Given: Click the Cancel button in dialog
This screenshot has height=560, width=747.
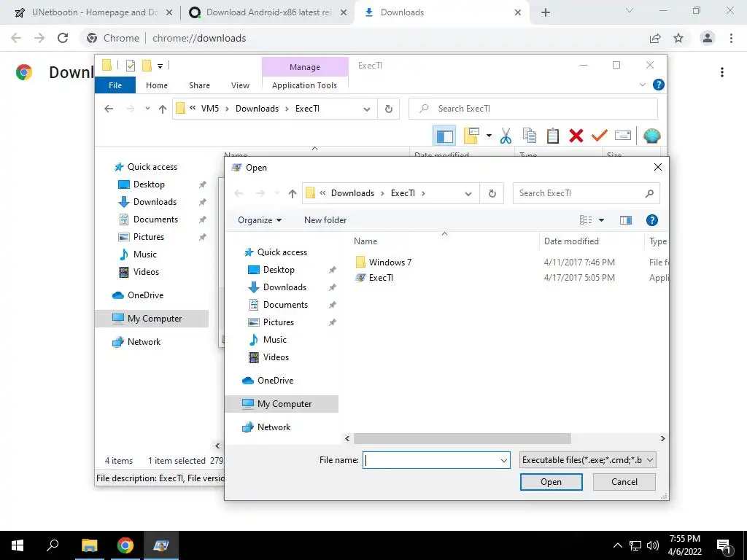Looking at the screenshot, I should (x=624, y=482).
